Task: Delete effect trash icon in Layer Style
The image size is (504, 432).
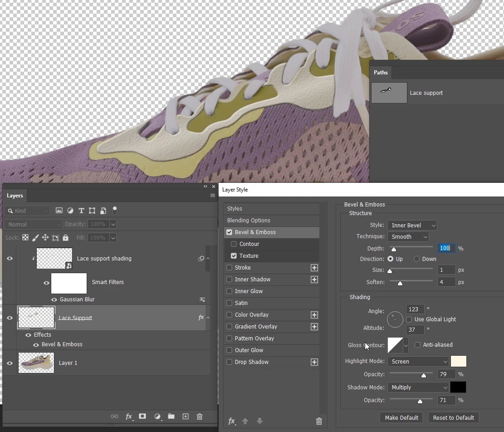Action: [x=319, y=421]
